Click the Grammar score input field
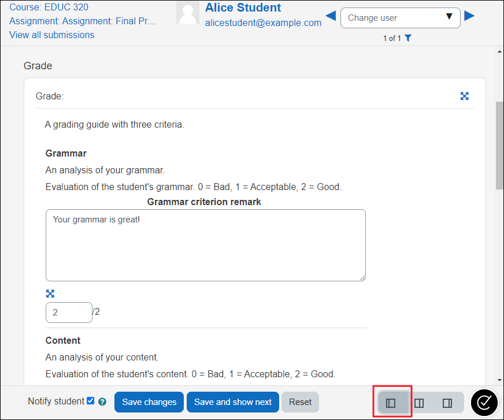Screen dimensions: 504x420 point(68,313)
